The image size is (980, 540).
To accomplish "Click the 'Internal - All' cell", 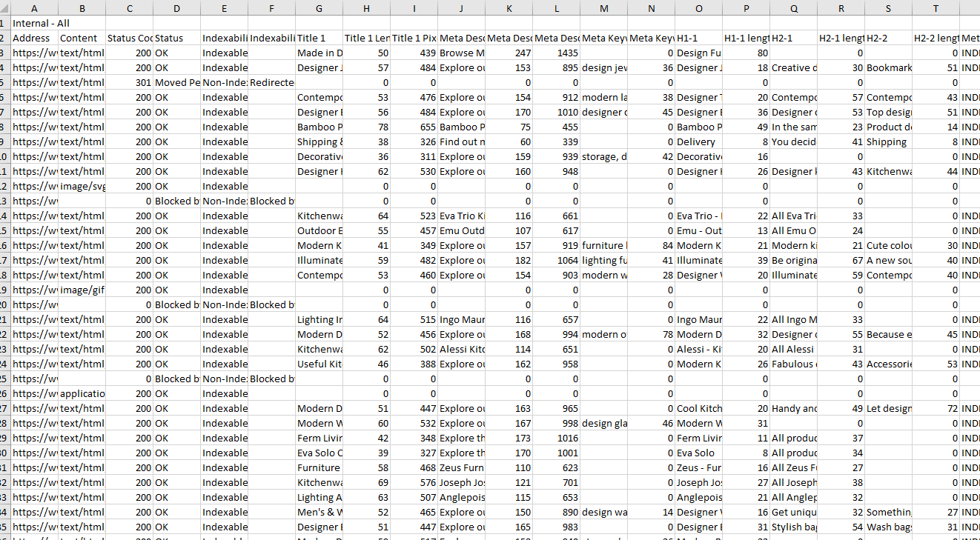I will [41, 23].
